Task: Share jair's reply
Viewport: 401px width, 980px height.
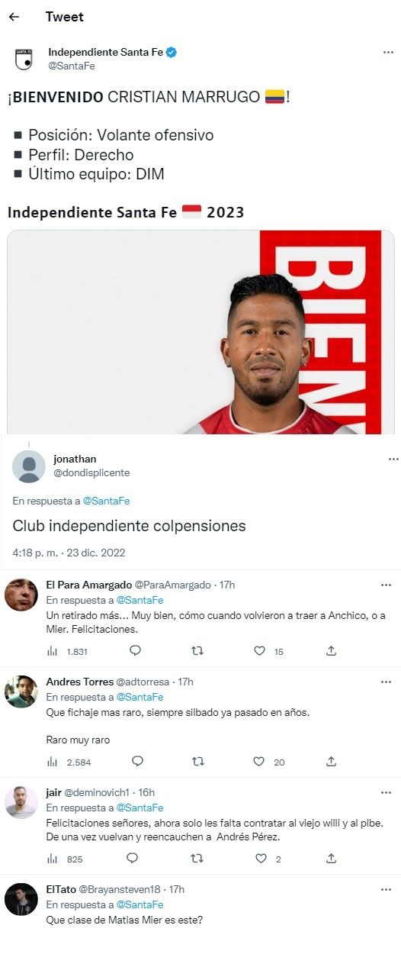Action: 331,859
